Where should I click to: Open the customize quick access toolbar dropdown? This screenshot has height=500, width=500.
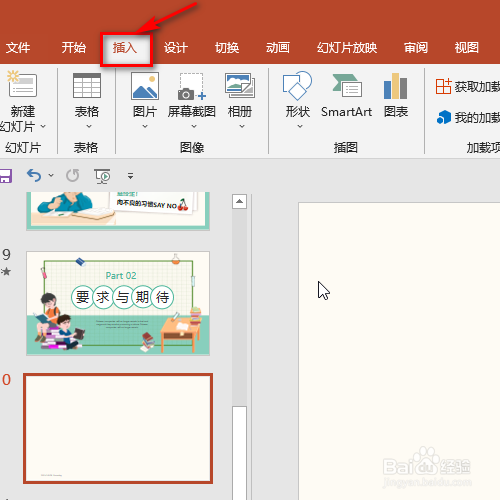tap(130, 176)
